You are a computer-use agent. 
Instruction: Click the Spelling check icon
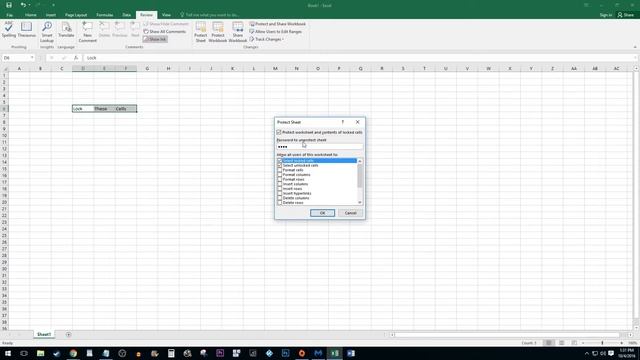9,30
